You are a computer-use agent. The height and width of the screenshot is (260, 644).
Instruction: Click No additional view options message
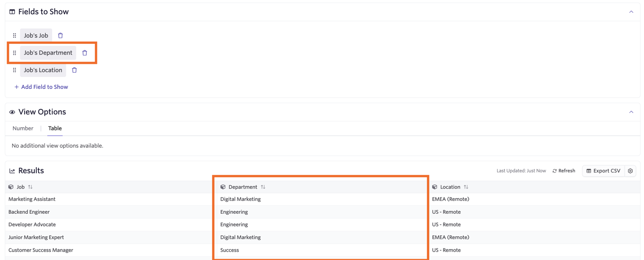pos(57,146)
